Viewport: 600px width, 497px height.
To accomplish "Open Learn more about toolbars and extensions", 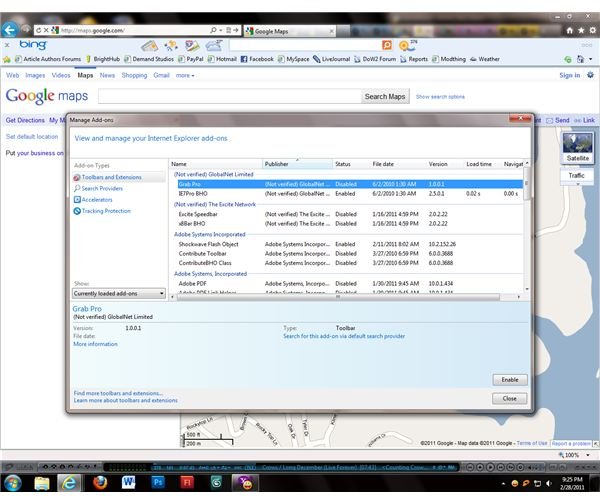I will coord(126,400).
